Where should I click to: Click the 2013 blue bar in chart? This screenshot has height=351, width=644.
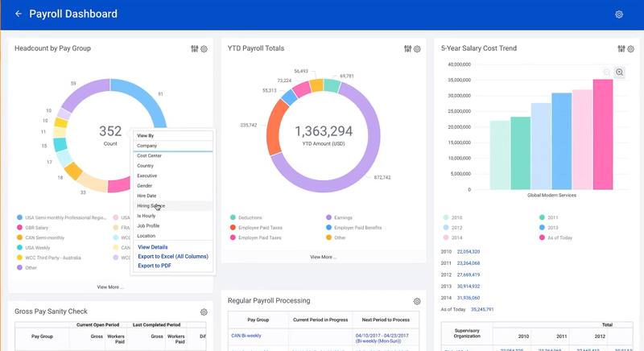561,141
